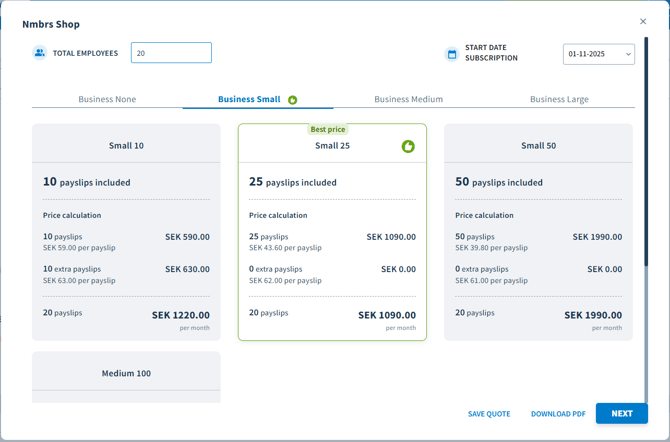Screen dimensions: 670x442
Task: Switch to the Business Large tab
Action: point(559,100)
